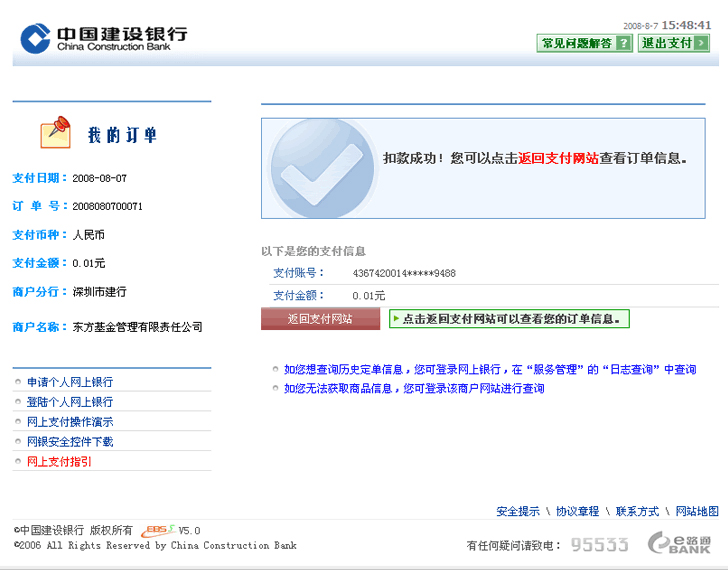
Task: Click the pushpin note icon beside 我的订单
Action: (56, 132)
